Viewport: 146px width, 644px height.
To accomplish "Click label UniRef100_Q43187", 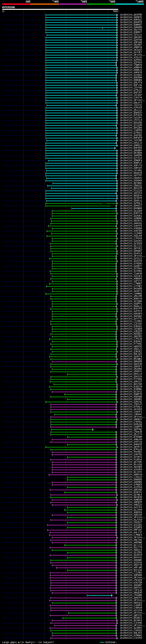I will [131, 50].
